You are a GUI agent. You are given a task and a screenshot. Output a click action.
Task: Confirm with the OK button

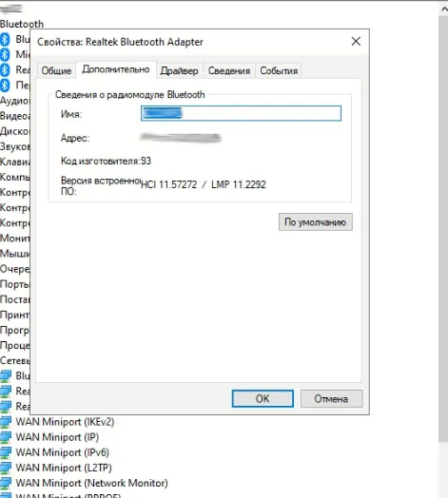(x=263, y=398)
